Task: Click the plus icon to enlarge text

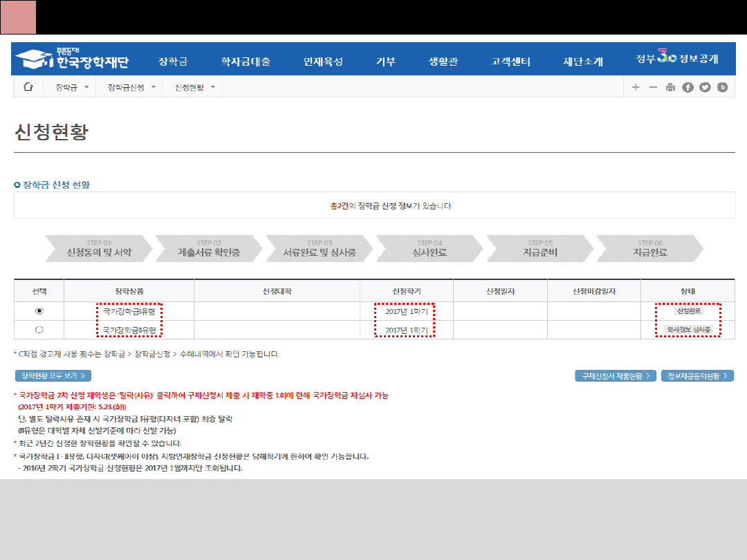Action: [636, 87]
